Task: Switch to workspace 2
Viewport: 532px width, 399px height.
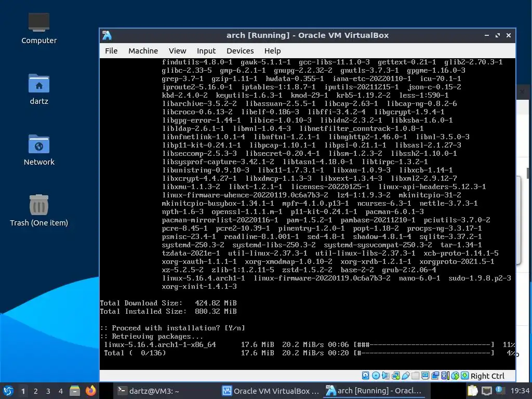Action: click(x=36, y=391)
